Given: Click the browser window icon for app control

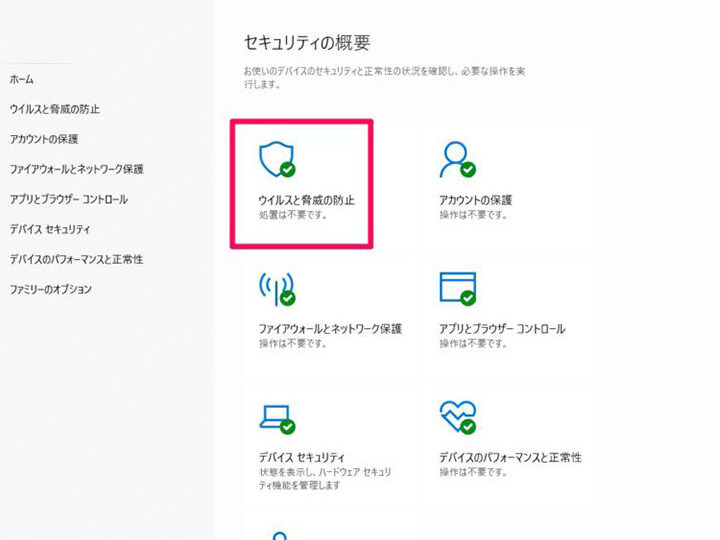Looking at the screenshot, I should (x=457, y=287).
